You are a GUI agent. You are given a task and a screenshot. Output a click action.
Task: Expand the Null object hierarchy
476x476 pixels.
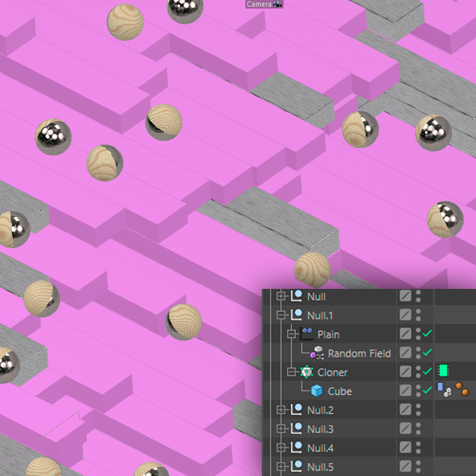(281, 296)
